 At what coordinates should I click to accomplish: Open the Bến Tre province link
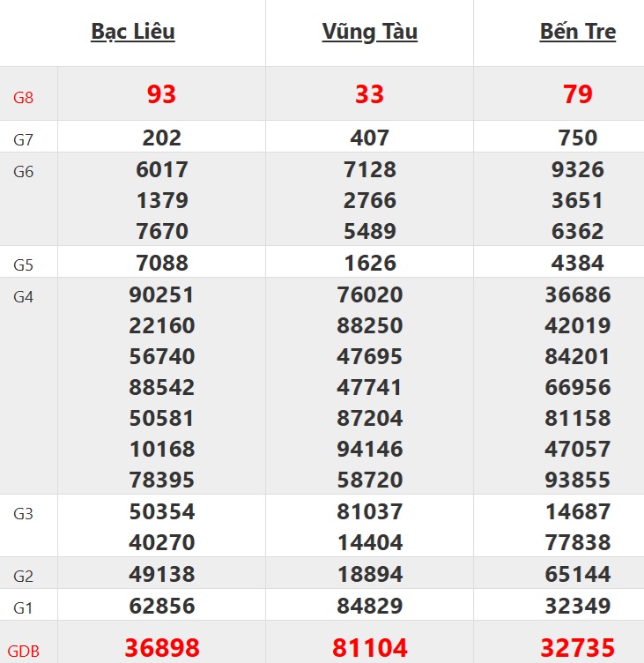point(578,32)
